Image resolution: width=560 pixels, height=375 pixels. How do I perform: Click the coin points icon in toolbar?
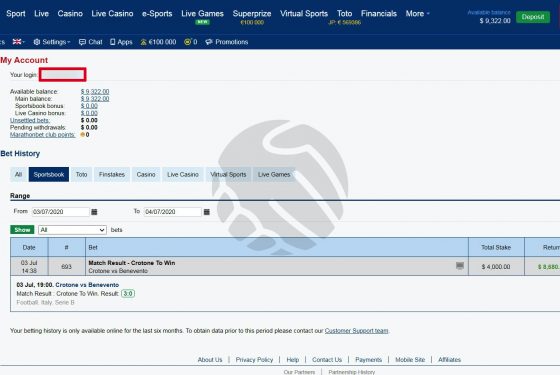click(188, 42)
